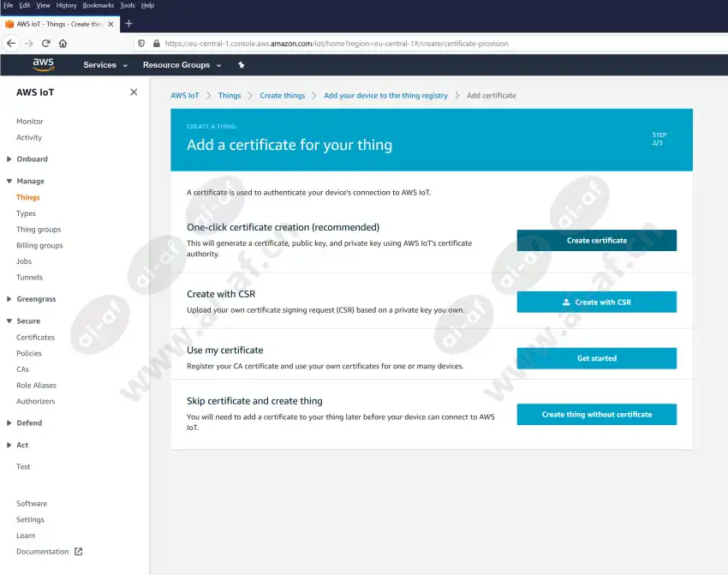Open Tunnels in the sidebar
This screenshot has width=728, height=575.
29,278
